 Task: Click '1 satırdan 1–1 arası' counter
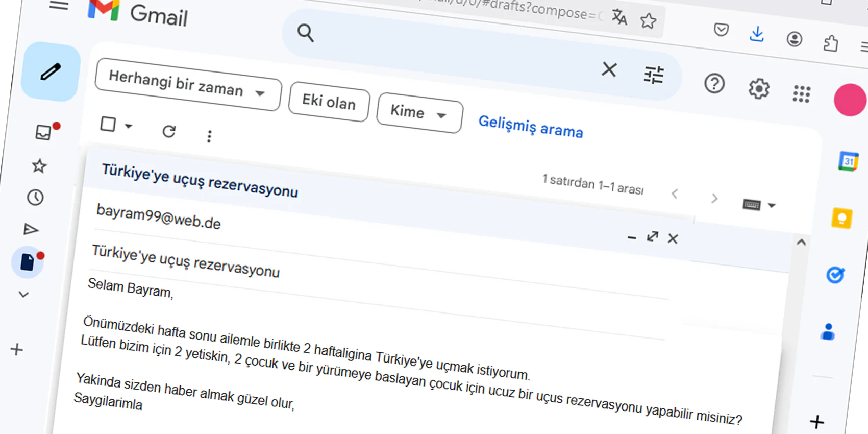pyautogui.click(x=593, y=185)
